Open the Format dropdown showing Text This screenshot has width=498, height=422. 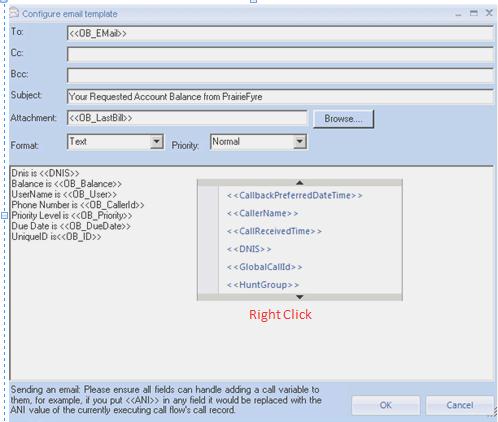(156, 142)
